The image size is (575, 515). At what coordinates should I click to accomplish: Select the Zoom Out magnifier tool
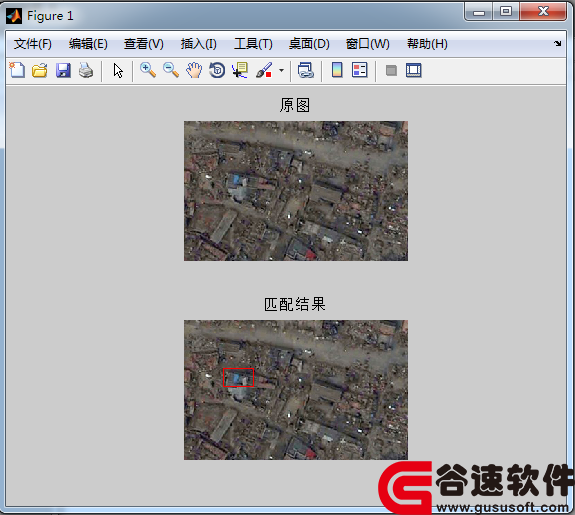171,70
